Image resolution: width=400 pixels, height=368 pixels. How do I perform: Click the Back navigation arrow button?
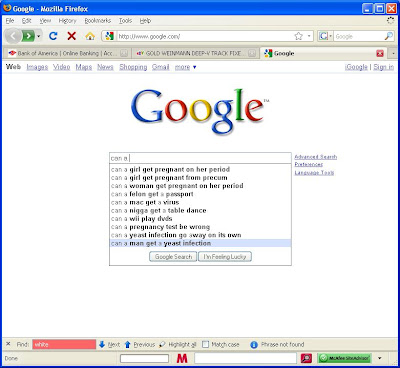pyautogui.click(x=12, y=36)
